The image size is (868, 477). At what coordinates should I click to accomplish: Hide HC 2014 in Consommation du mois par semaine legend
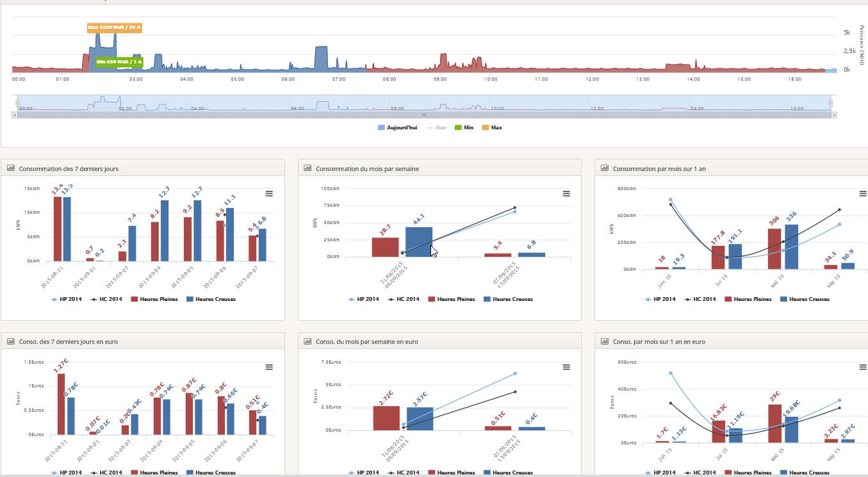(x=404, y=299)
